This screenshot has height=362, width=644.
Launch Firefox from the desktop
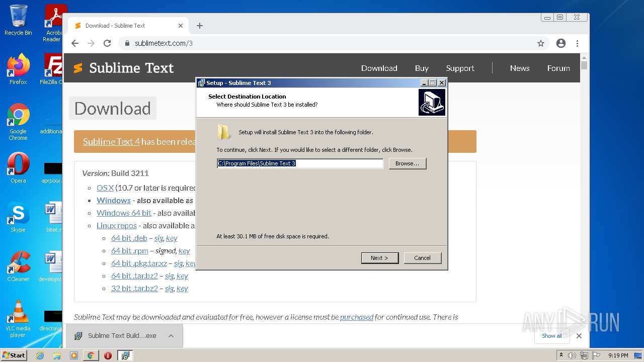pyautogui.click(x=18, y=69)
